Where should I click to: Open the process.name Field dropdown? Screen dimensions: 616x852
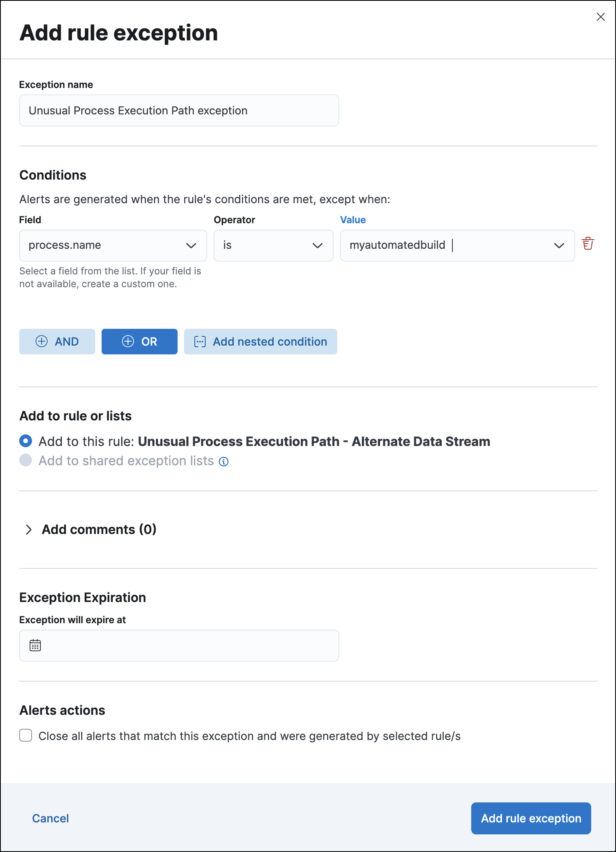pos(112,245)
